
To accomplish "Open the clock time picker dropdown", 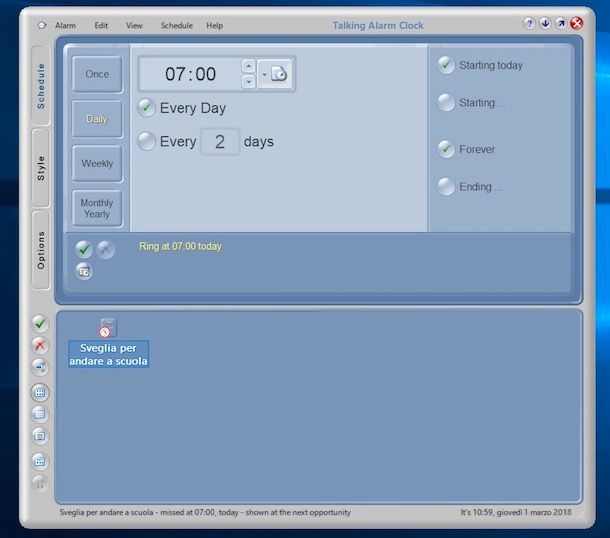I will [x=275, y=74].
